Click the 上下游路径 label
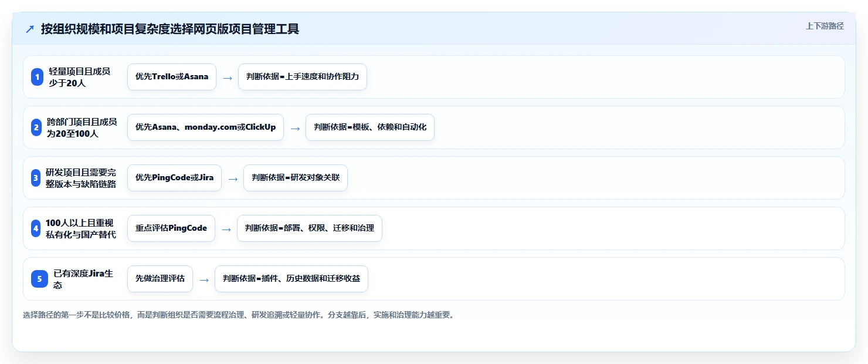Image resolution: width=868 pixels, height=364 pixels. point(825,26)
